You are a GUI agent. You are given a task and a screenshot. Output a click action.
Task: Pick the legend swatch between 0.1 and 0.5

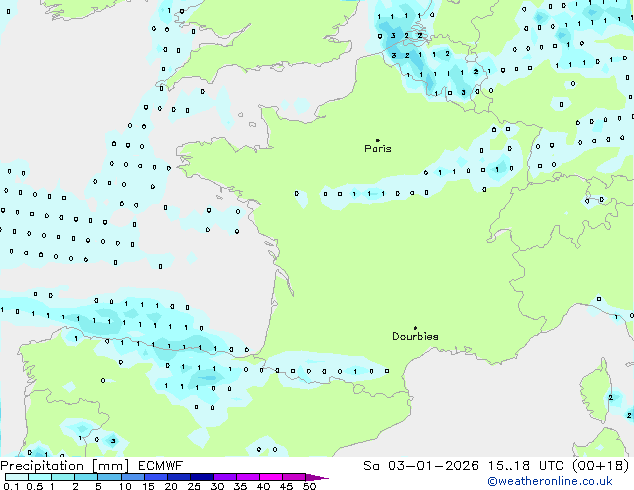tap(17, 477)
